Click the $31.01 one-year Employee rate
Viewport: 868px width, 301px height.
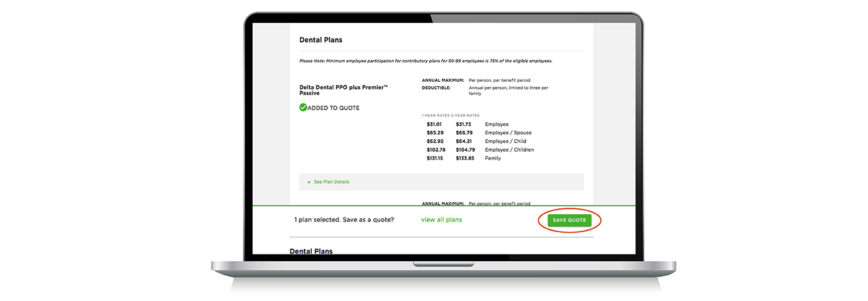[x=434, y=125]
